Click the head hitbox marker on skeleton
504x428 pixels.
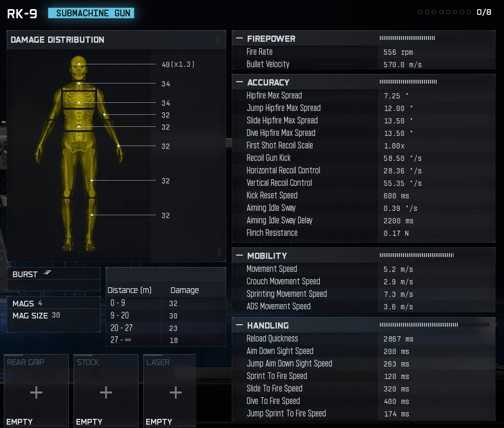[79, 64]
